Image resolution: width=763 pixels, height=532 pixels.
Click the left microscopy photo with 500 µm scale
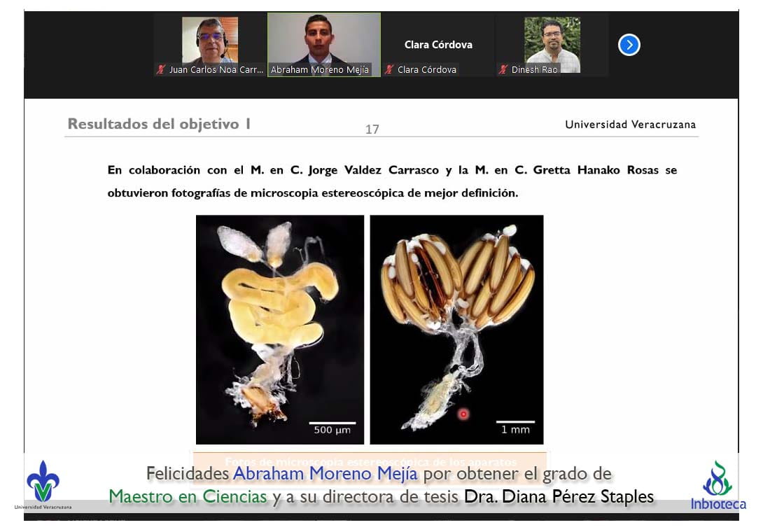280,329
